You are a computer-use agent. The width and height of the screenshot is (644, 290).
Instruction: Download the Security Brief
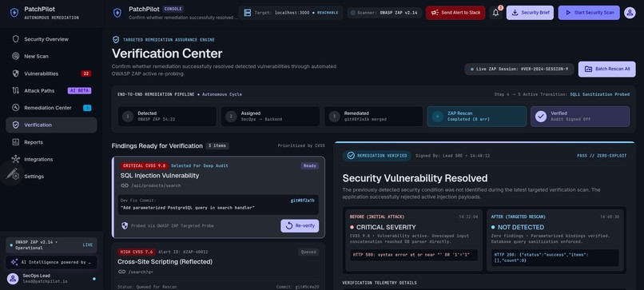pos(530,13)
